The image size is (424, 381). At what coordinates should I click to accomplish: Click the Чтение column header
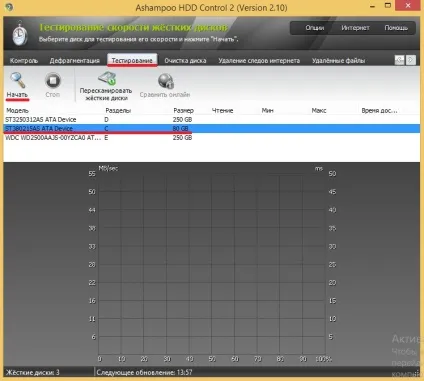(x=222, y=110)
